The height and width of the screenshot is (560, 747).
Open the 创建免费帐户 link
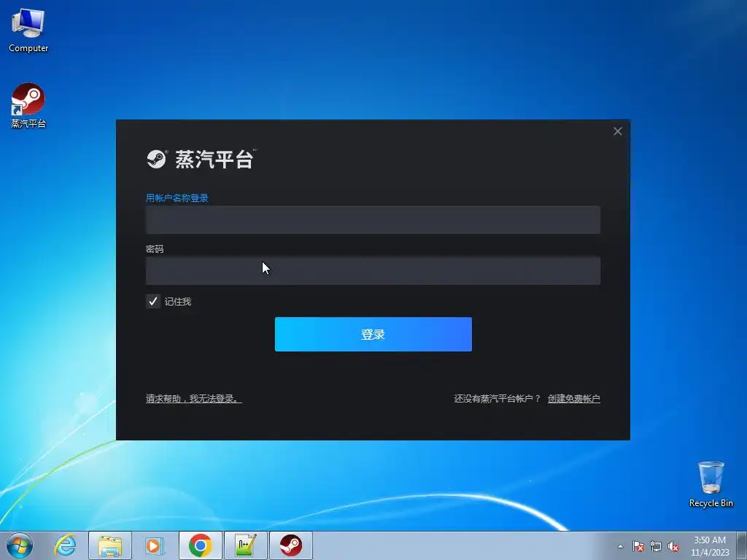click(573, 399)
